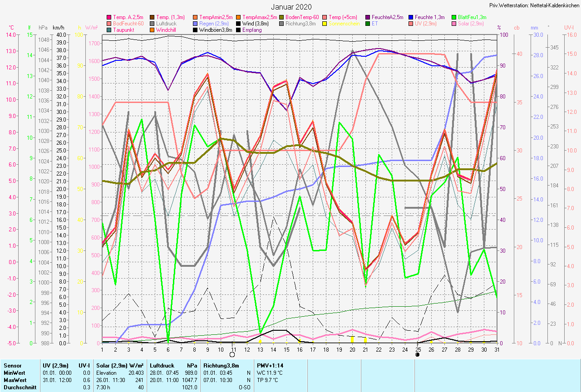The width and height of the screenshot is (581, 392).
Task: Click the °C axis unit label
Action: [x=11, y=28]
